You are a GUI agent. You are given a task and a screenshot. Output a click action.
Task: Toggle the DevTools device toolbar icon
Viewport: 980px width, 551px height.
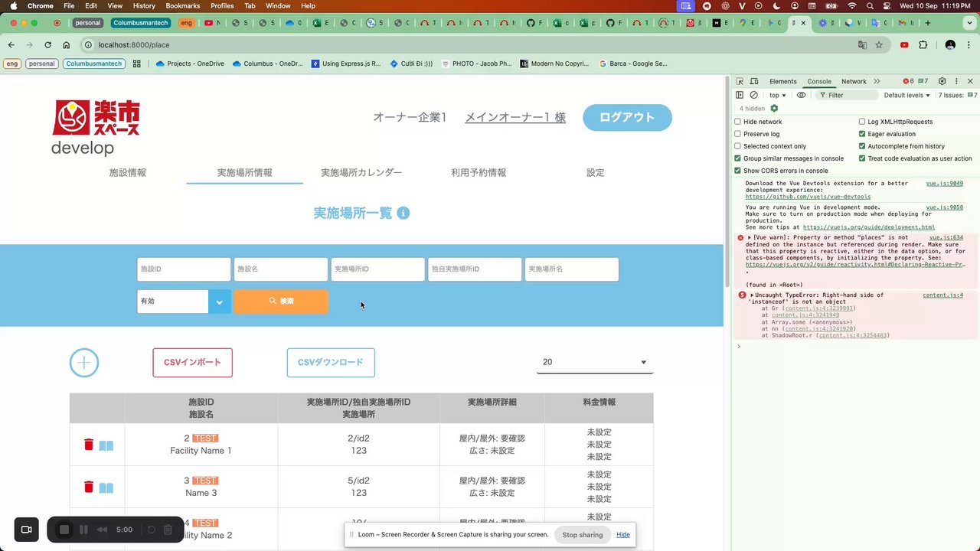[754, 81]
